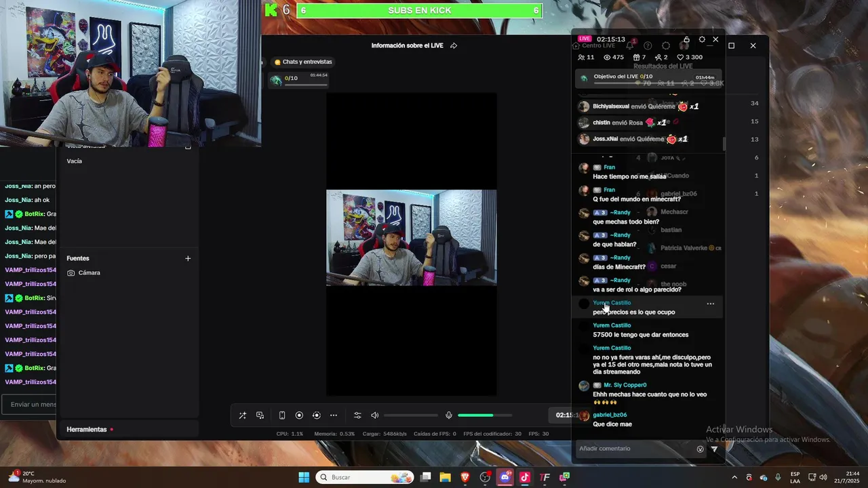This screenshot has height=488, width=868.
Task: Open Windows Start menu
Action: click(x=304, y=477)
